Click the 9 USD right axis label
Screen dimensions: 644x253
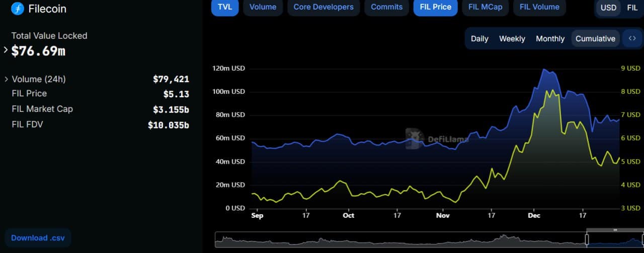[630, 69]
